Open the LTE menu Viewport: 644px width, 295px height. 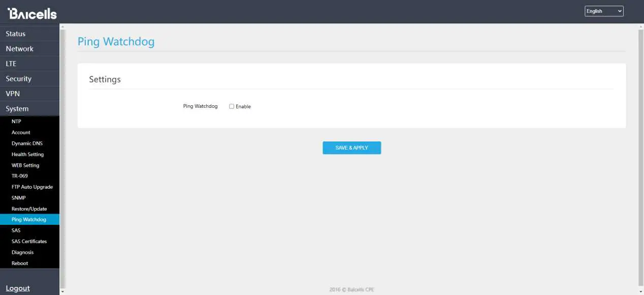[29, 64]
